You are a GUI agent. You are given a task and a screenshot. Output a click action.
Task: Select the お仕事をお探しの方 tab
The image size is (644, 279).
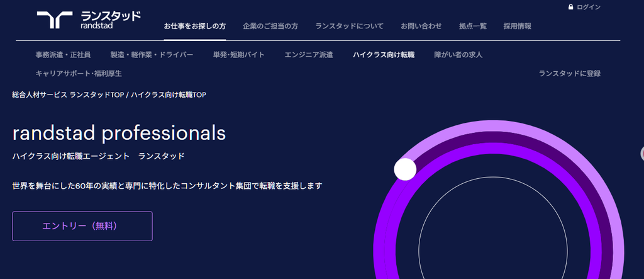195,26
